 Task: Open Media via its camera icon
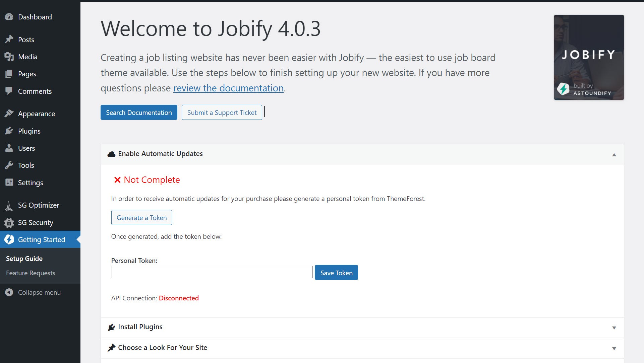point(9,57)
